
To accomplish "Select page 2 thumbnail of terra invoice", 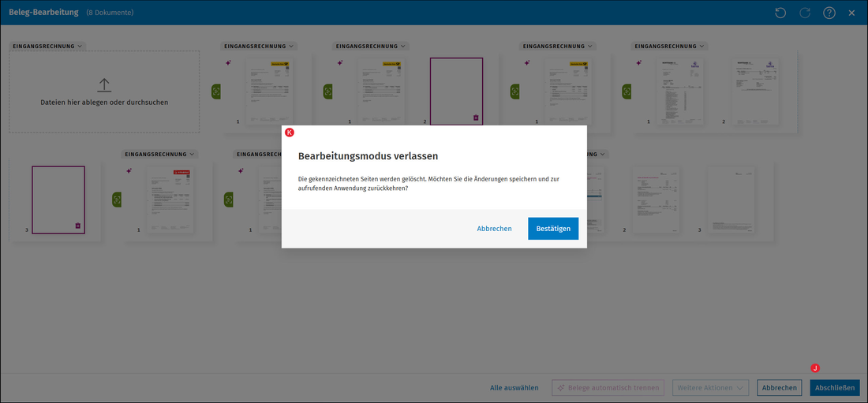I will click(755, 91).
